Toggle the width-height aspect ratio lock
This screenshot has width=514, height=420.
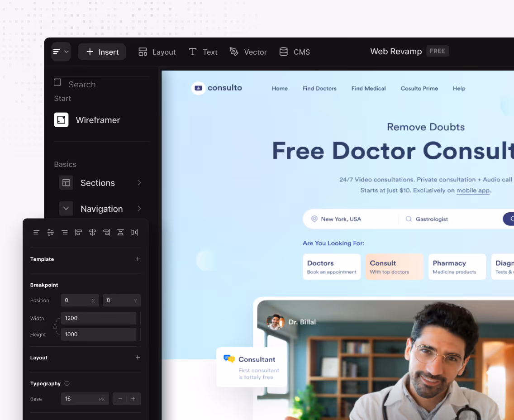coord(55,326)
